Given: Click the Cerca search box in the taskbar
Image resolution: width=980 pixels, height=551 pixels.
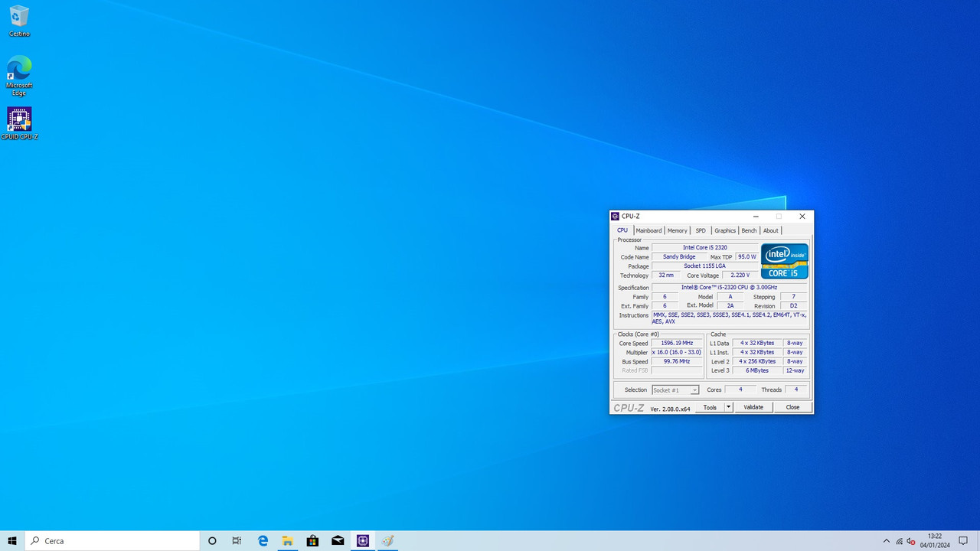Looking at the screenshot, I should (x=113, y=540).
